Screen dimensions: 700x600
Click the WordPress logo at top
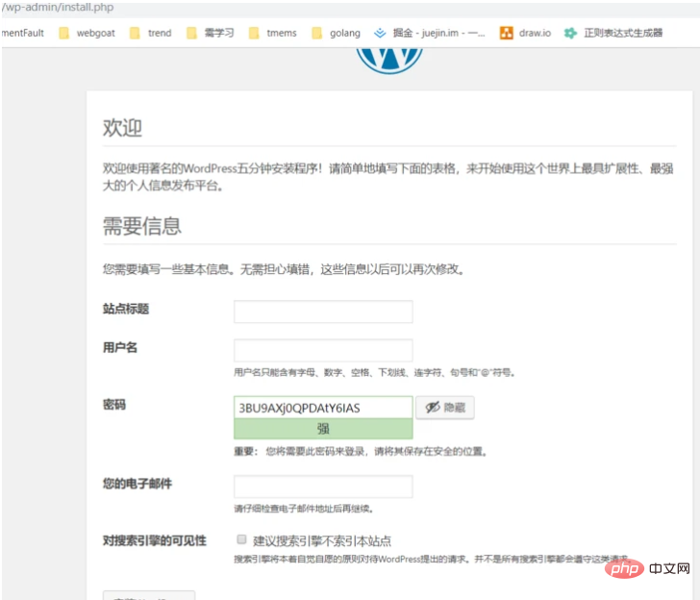click(389, 60)
